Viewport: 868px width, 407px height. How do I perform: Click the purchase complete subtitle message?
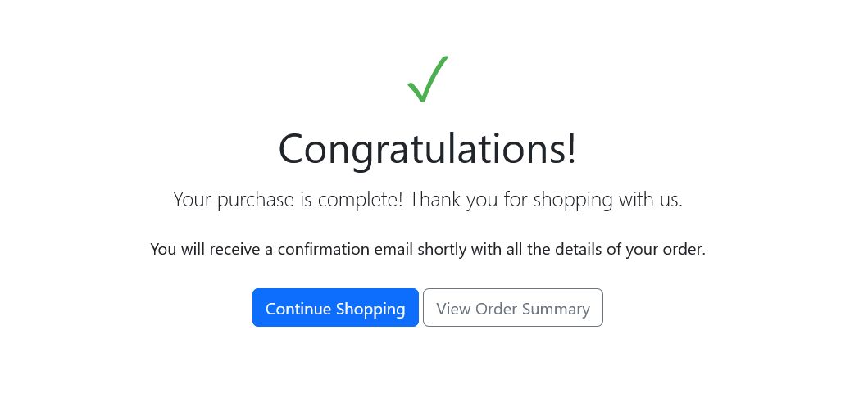pos(427,199)
